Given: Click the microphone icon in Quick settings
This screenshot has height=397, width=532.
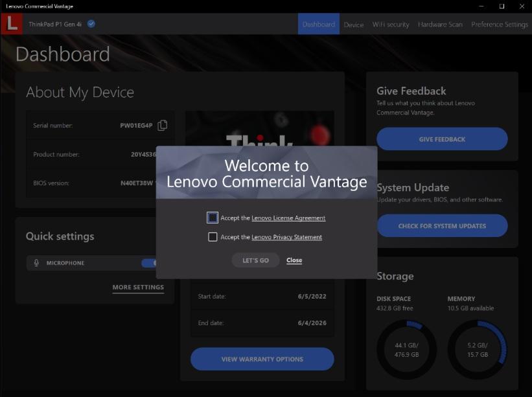Looking at the screenshot, I should click(36, 262).
